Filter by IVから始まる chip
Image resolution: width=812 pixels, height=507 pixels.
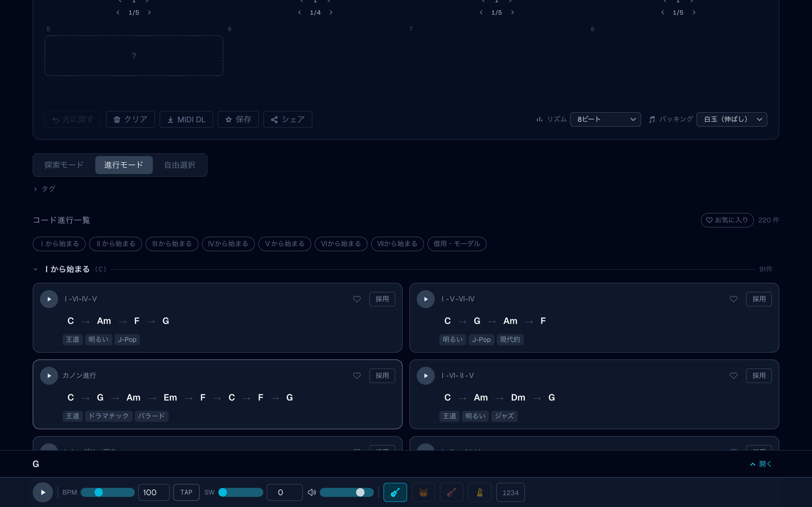pos(228,244)
